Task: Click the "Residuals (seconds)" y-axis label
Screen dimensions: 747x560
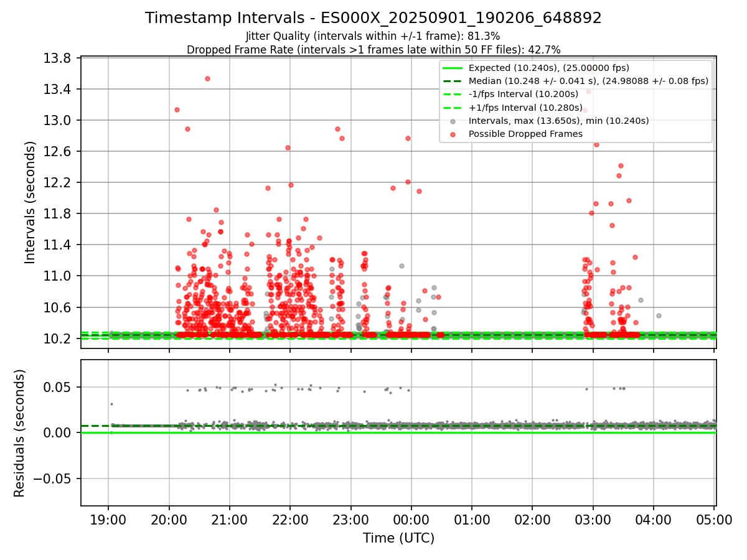Action: point(20,433)
